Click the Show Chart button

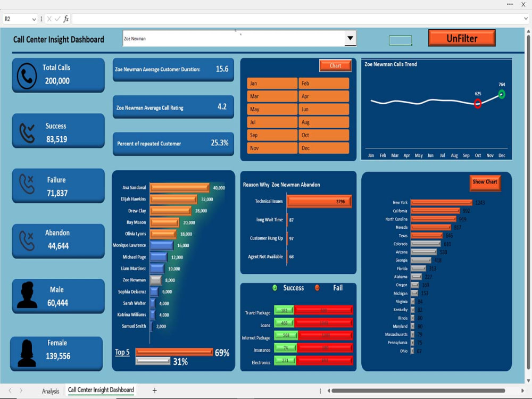click(x=485, y=182)
